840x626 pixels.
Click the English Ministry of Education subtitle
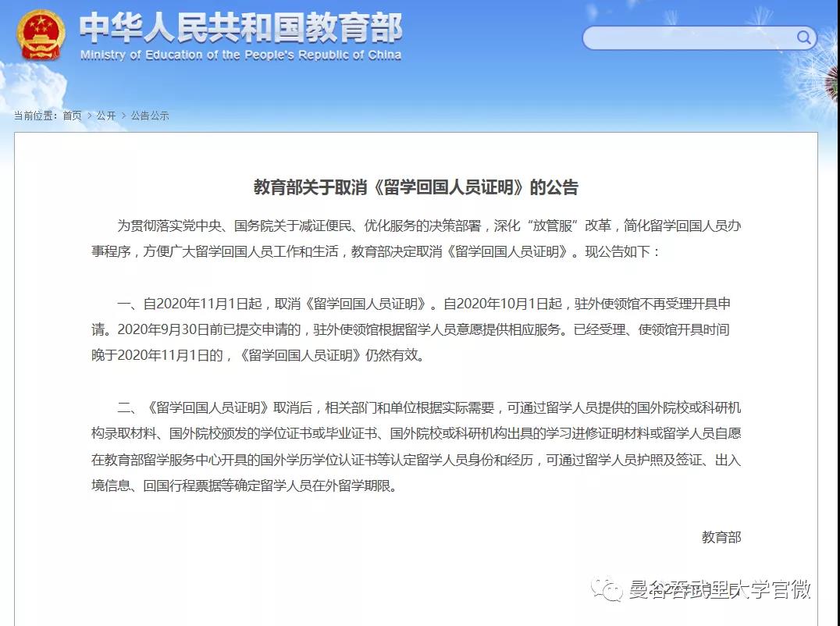240,55
